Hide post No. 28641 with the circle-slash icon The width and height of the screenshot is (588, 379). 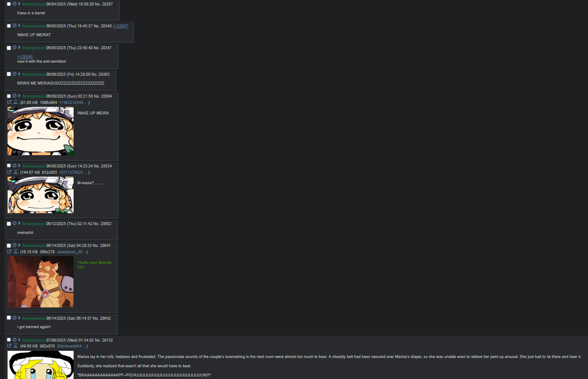pos(14,245)
